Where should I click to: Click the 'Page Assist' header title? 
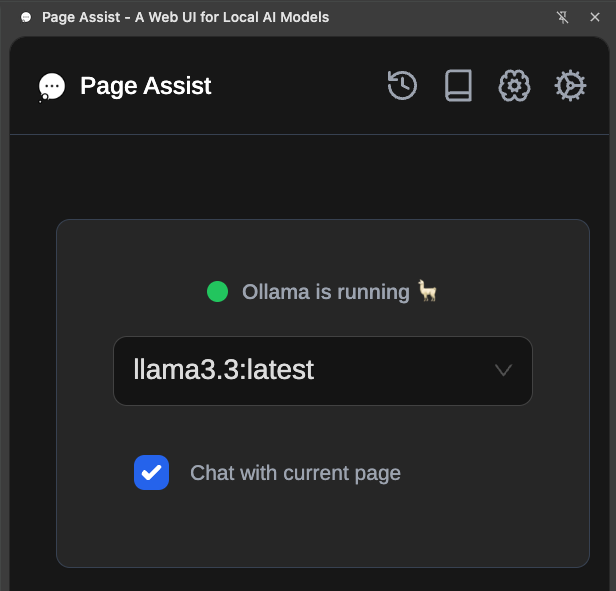tap(146, 86)
